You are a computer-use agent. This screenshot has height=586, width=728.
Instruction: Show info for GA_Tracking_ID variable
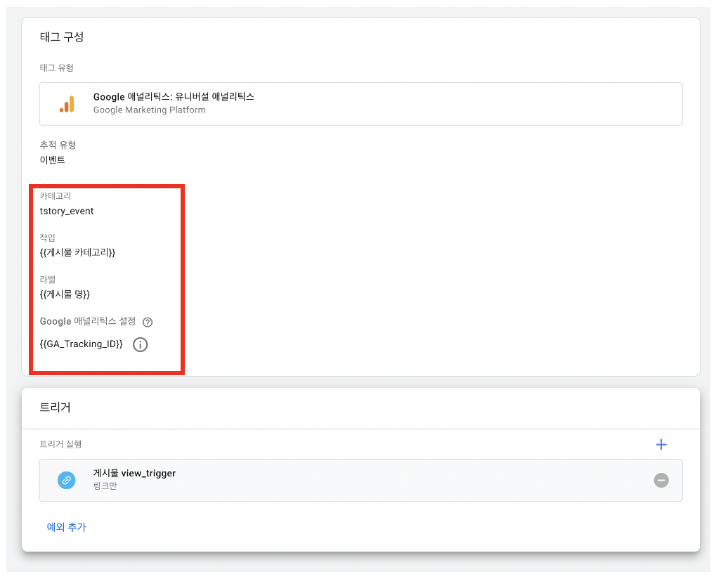141,344
